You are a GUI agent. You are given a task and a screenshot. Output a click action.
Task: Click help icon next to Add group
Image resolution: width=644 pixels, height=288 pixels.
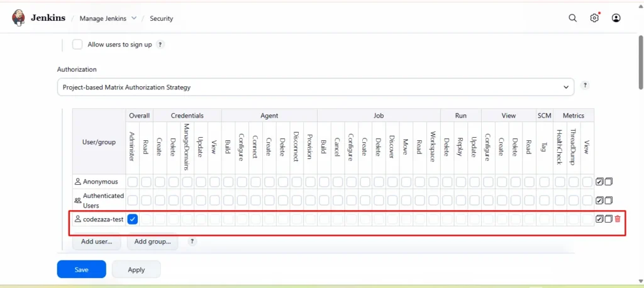coord(192,241)
